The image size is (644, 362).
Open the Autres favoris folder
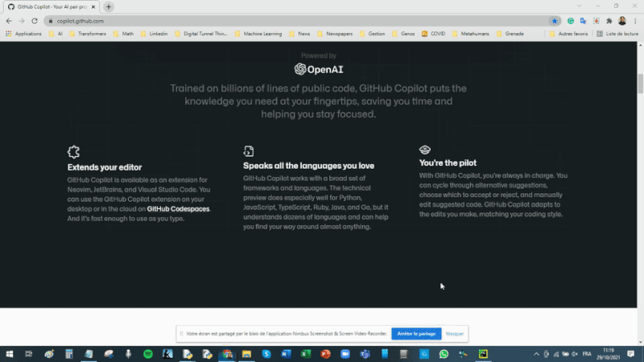568,34
